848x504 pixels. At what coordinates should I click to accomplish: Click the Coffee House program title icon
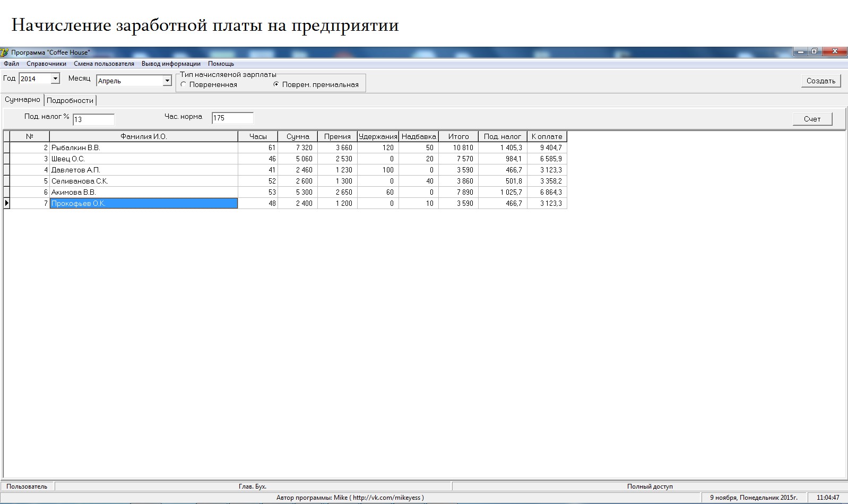point(4,52)
